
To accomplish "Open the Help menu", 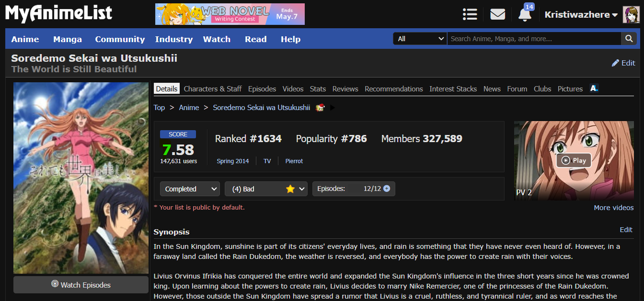I will point(290,39).
